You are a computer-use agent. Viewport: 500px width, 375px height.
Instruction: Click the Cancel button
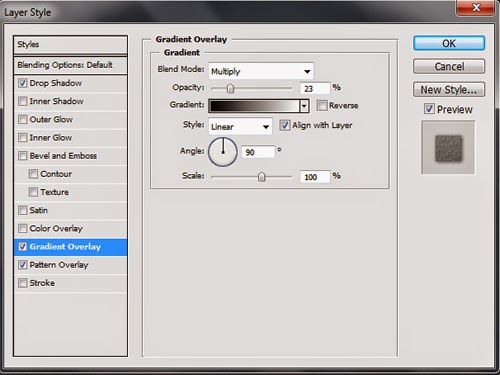449,66
